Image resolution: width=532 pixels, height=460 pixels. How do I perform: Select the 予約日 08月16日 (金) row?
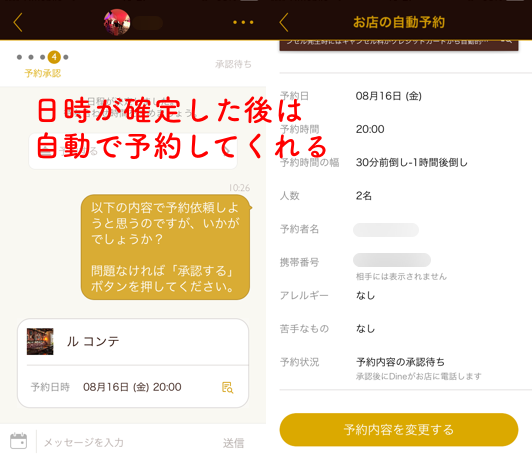click(x=405, y=96)
